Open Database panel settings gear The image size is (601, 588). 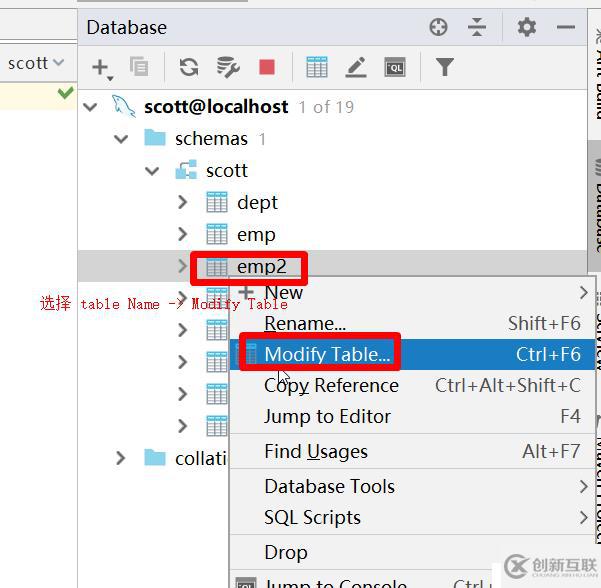click(527, 28)
